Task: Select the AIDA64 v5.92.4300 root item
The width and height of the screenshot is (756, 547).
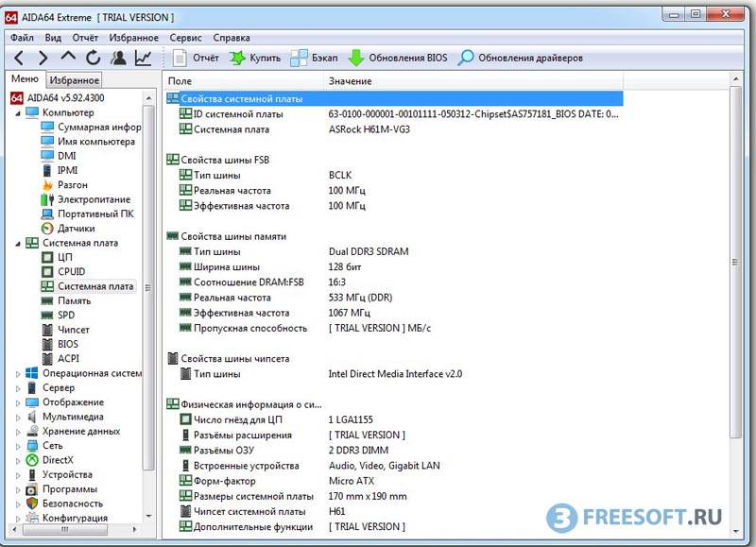Action: (58, 98)
